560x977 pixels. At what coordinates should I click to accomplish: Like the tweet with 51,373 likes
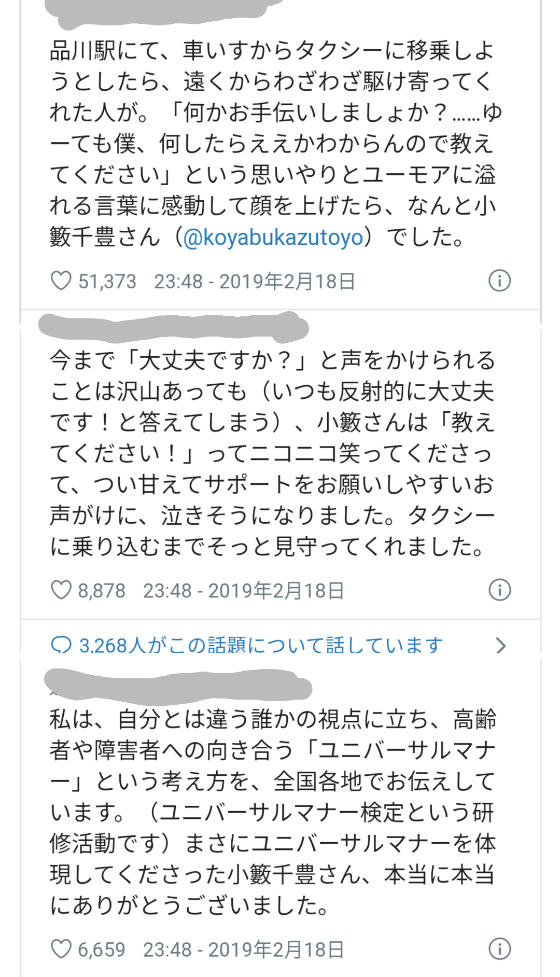pyautogui.click(x=61, y=281)
